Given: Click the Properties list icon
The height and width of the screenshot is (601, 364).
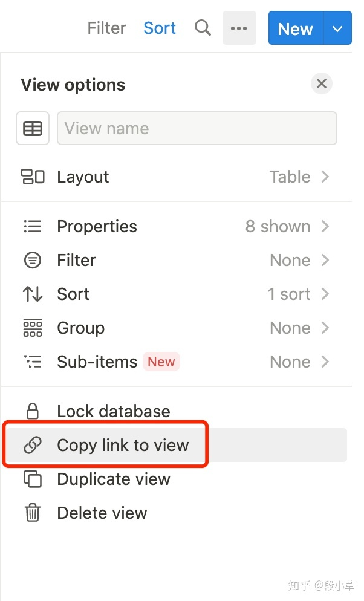Looking at the screenshot, I should tap(33, 226).
